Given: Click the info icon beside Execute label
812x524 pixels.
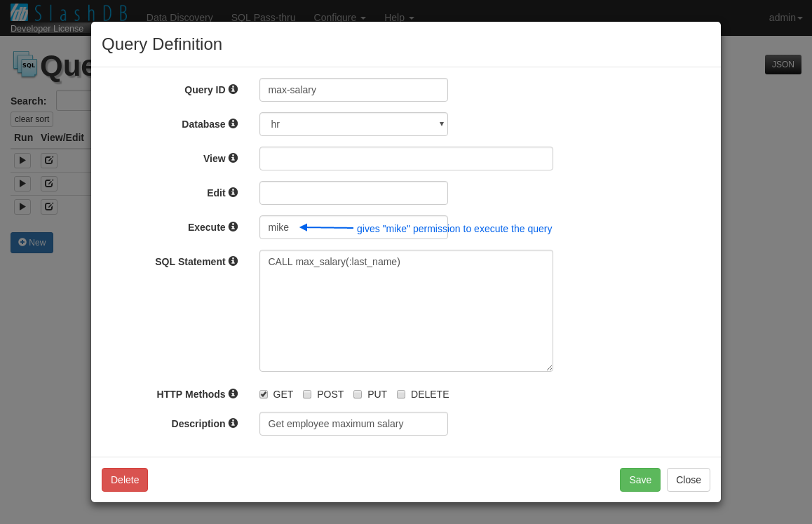Looking at the screenshot, I should pos(233,227).
